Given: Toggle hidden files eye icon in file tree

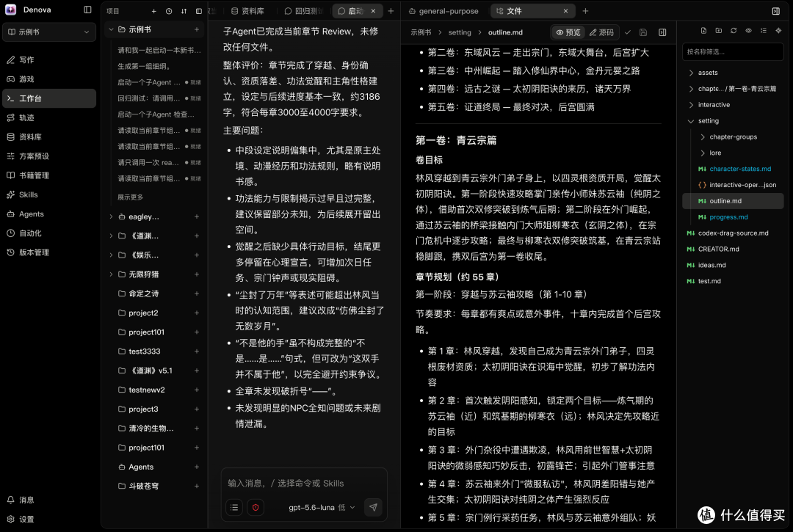Looking at the screenshot, I should click(748, 31).
